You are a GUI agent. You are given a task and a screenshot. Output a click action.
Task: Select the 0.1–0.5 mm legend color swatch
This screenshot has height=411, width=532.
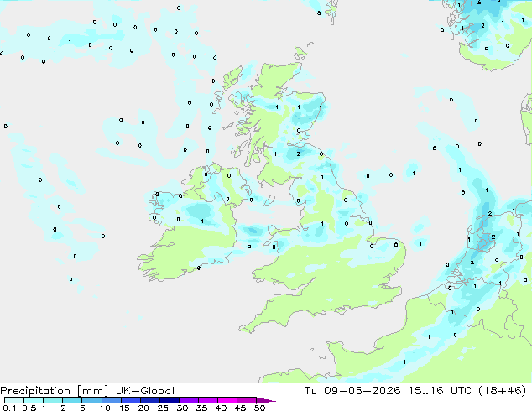(x=14, y=400)
